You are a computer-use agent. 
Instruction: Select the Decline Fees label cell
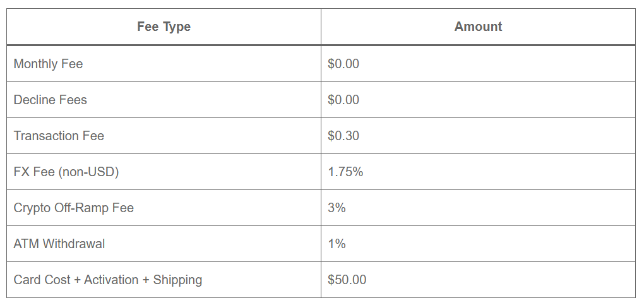[50, 100]
